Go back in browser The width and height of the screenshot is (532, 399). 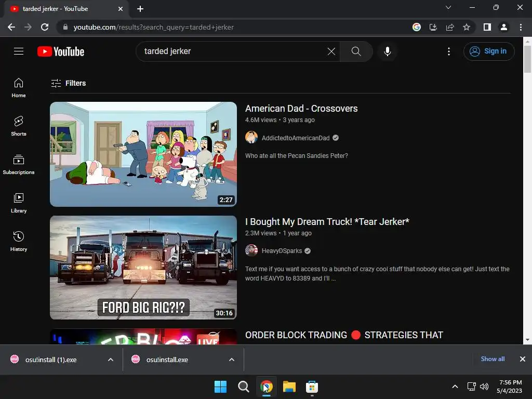pyautogui.click(x=11, y=27)
